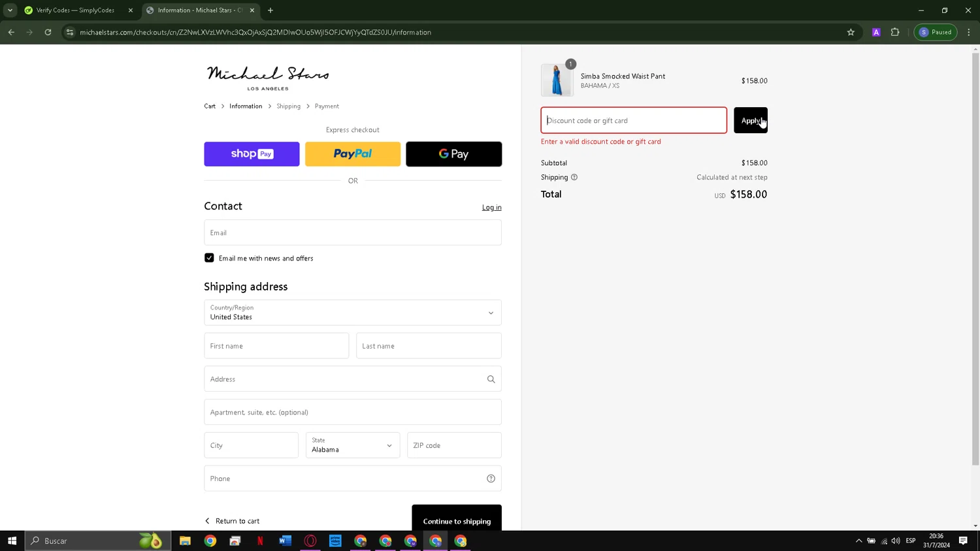
Task: Open the Windows Start menu
Action: [x=12, y=541]
